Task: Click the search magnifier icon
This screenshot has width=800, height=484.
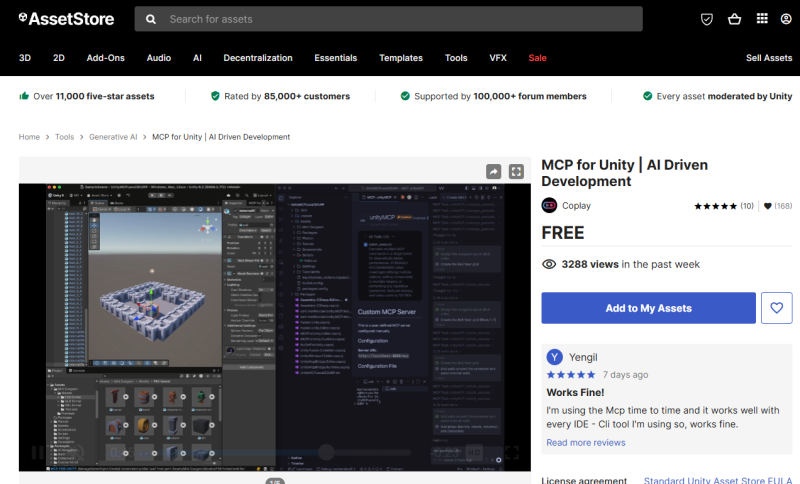Action: point(151,19)
